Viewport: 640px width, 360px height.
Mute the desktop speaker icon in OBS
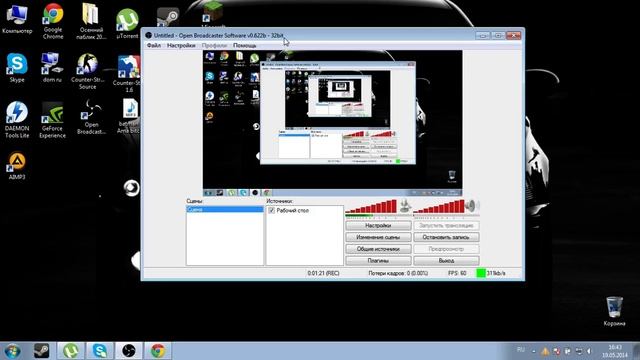coord(472,205)
